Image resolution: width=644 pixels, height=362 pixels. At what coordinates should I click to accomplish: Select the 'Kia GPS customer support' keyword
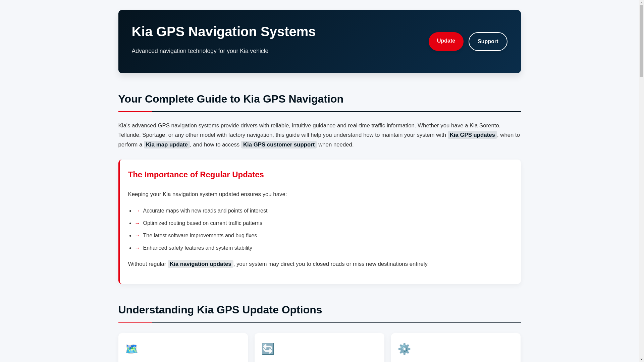(x=279, y=144)
